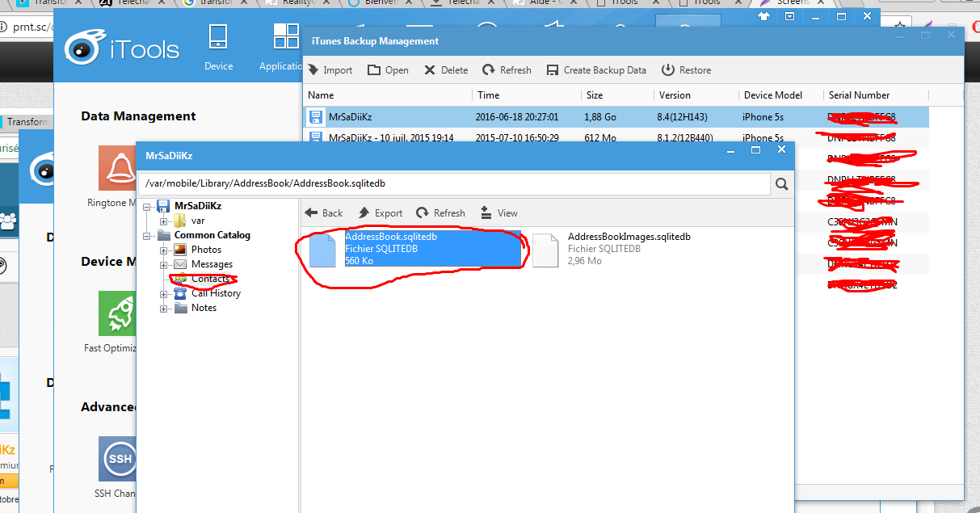Screen dimensions: 980x513
Task: Select Call History in the Common Catalog
Action: (x=216, y=293)
